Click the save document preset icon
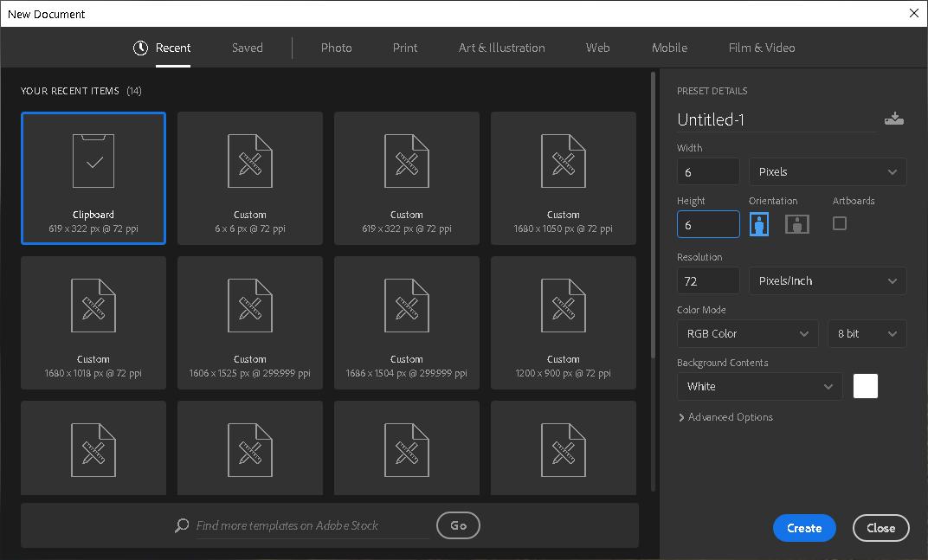This screenshot has height=560, width=928. 894,119
